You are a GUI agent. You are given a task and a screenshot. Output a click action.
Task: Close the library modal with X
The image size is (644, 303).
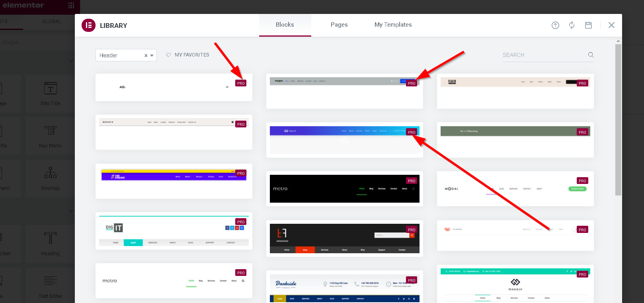tap(611, 25)
